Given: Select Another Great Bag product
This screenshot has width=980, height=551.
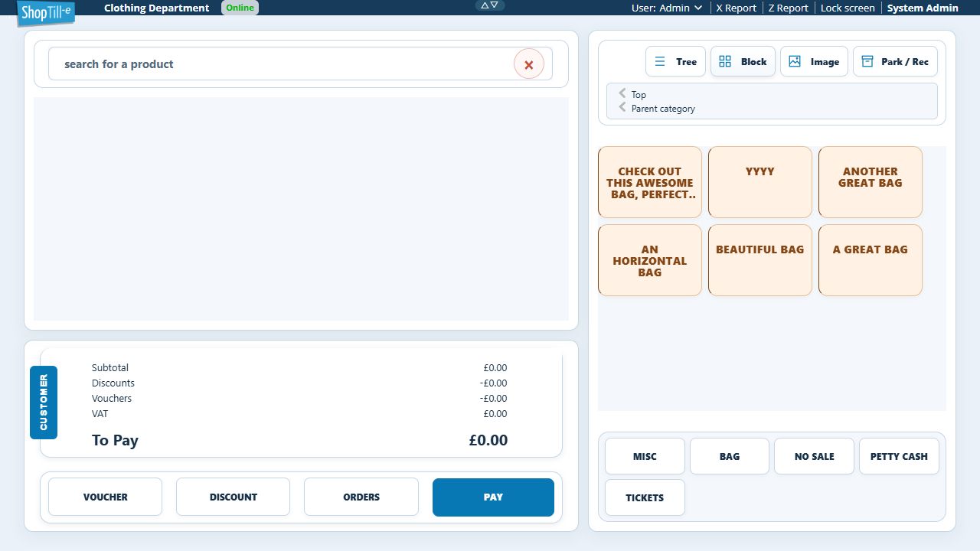Looking at the screenshot, I should tap(871, 182).
